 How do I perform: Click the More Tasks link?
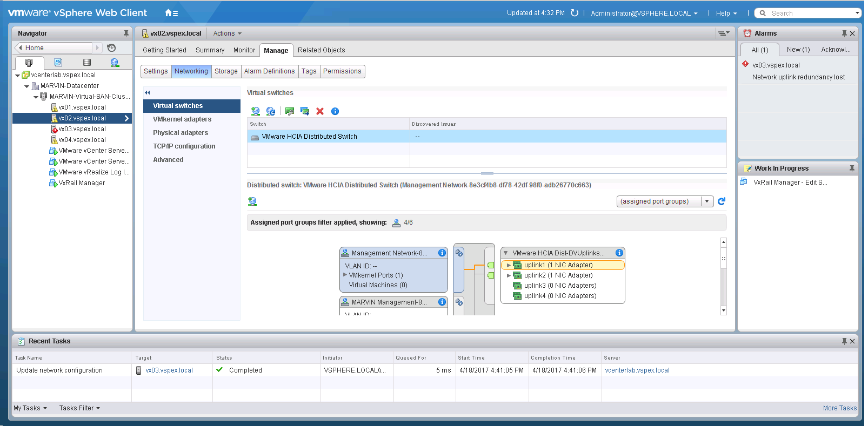(x=839, y=408)
